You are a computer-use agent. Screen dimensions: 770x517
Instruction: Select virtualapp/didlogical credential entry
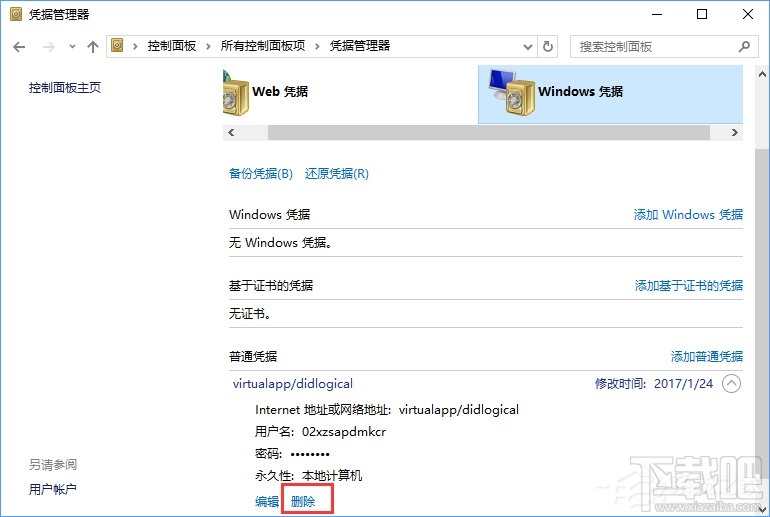click(293, 384)
